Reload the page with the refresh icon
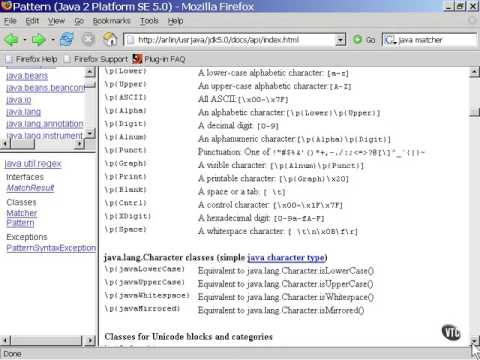This screenshot has width=480, height=360. [67, 40]
